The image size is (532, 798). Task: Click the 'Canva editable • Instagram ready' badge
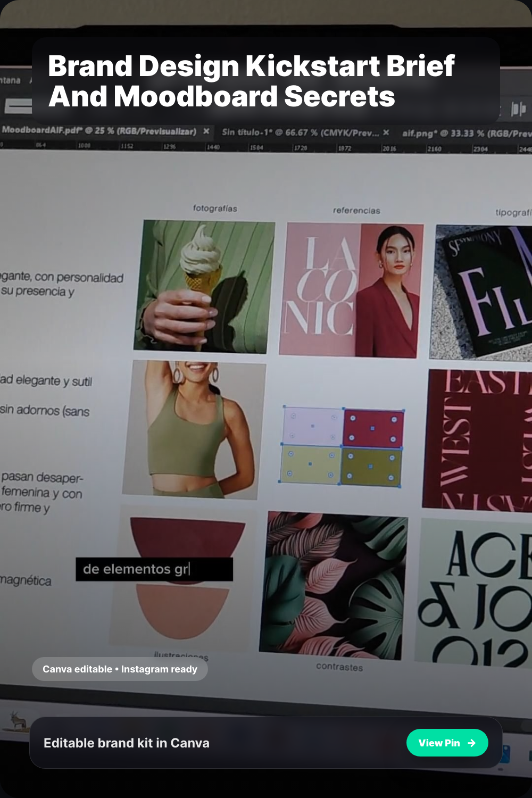[120, 669]
